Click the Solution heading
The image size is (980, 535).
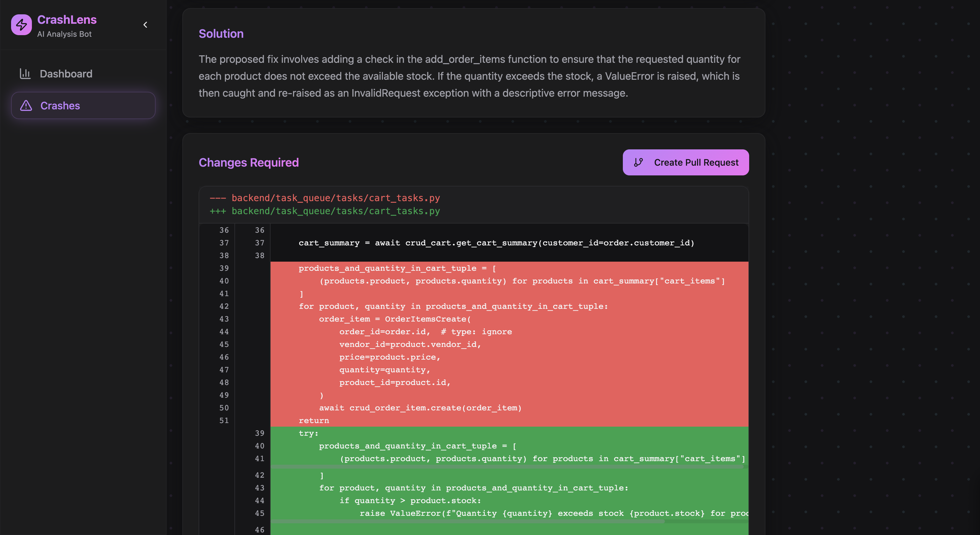coord(221,34)
